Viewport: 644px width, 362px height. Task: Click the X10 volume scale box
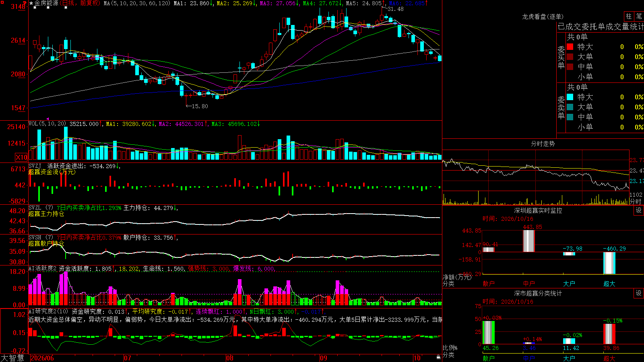21,157
